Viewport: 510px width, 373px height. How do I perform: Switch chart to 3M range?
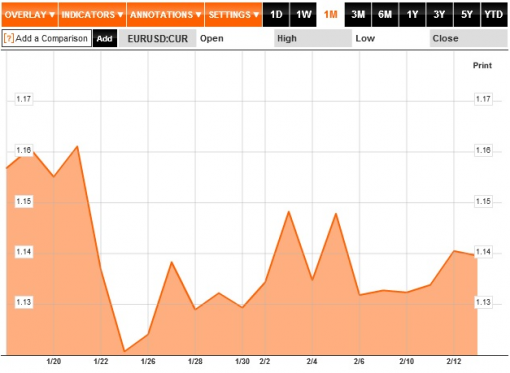pos(358,15)
